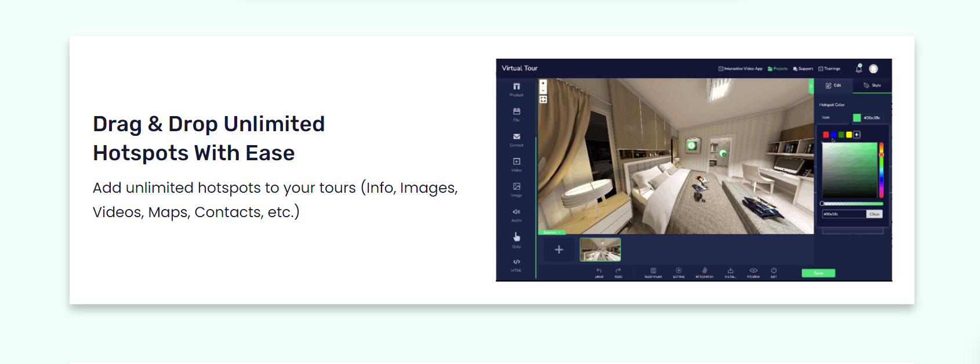
Task: Switch to the Style tab
Action: pyautogui.click(x=872, y=85)
